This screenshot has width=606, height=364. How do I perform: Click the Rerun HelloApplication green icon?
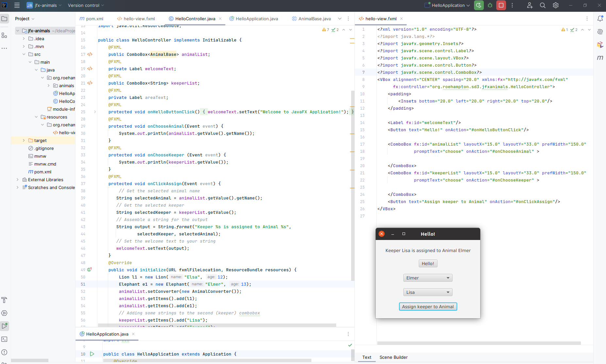tap(479, 5)
